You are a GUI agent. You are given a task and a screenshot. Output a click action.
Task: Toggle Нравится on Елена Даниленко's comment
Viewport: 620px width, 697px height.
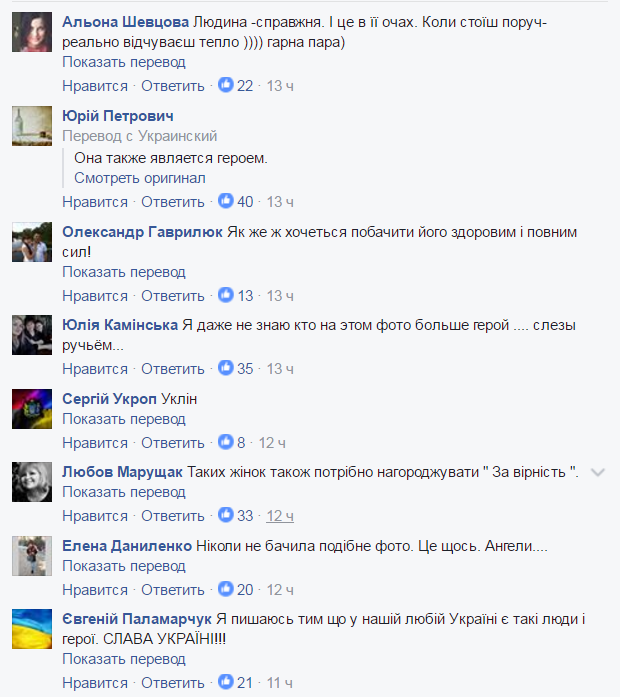(x=95, y=589)
